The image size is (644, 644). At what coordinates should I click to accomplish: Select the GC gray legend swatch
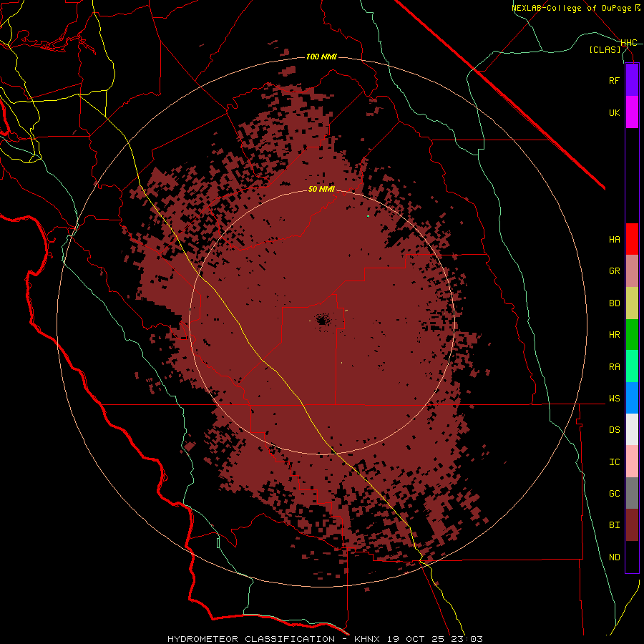[632, 493]
